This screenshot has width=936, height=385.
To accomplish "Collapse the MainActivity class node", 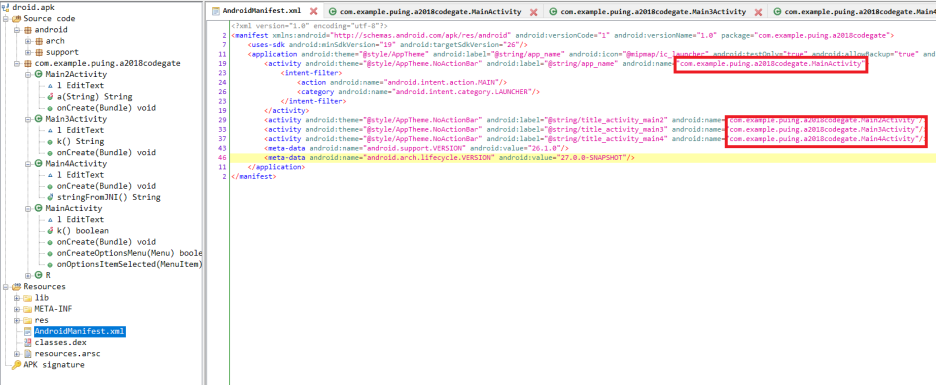I will 28,208.
